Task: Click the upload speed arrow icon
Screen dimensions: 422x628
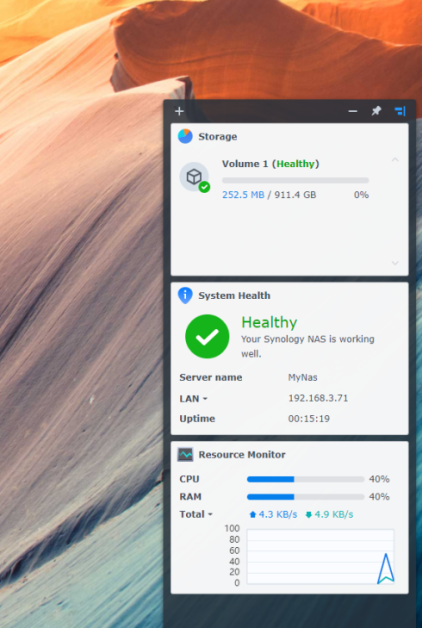Action: coord(253,515)
